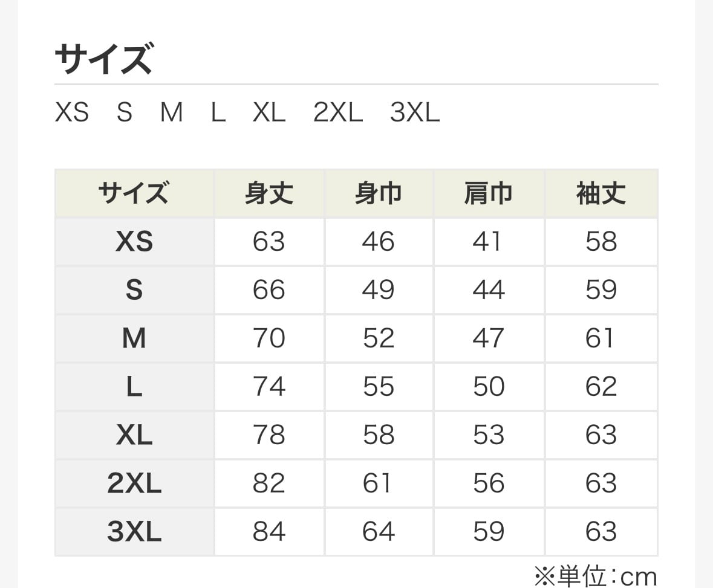Click the 2XL row 身丈 value 82
Screen dimensions: 713x588
click(x=269, y=483)
